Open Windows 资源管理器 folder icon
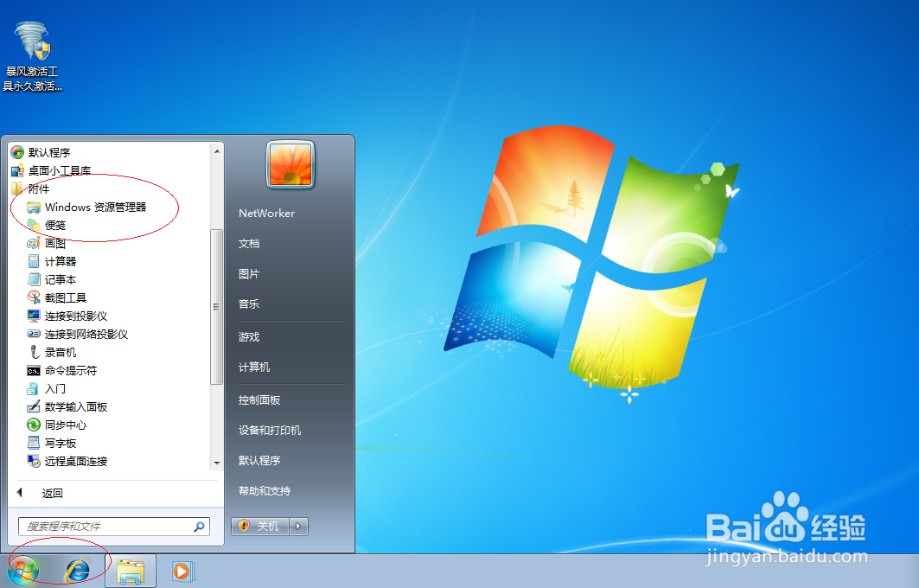Viewport: 919px width, 588px height. 34,207
